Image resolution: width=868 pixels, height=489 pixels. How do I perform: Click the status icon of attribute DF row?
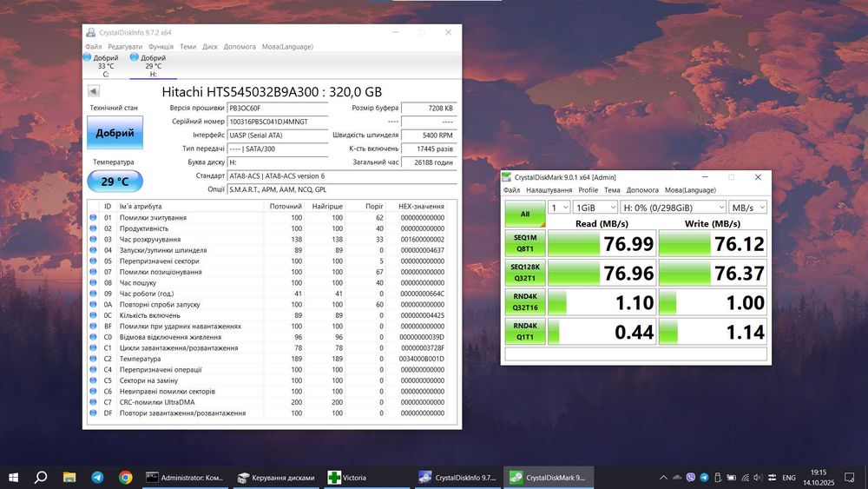(x=93, y=413)
